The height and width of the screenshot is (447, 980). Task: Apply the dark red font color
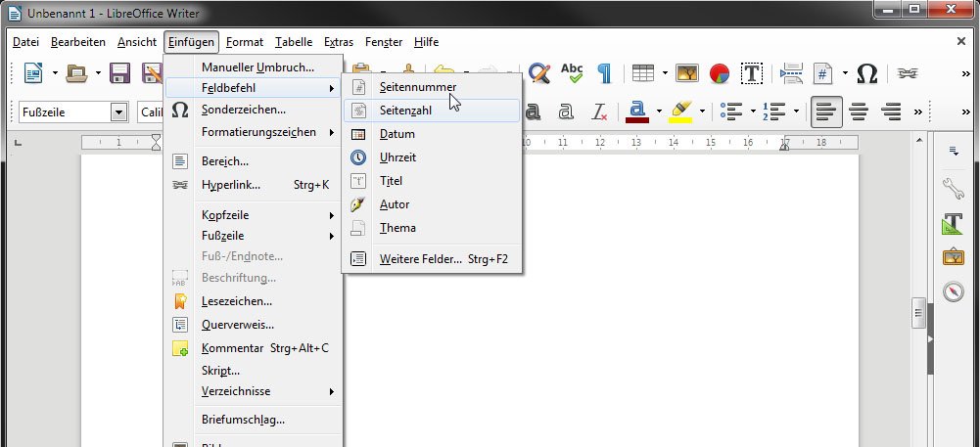637,112
